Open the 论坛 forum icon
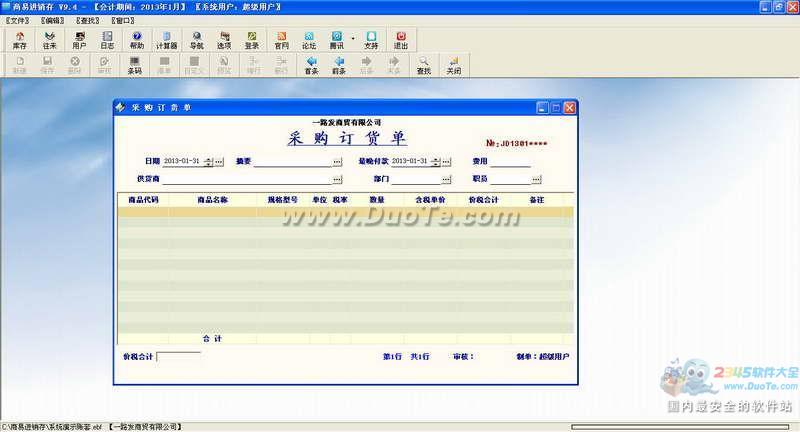The width and height of the screenshot is (800, 432). (309, 40)
